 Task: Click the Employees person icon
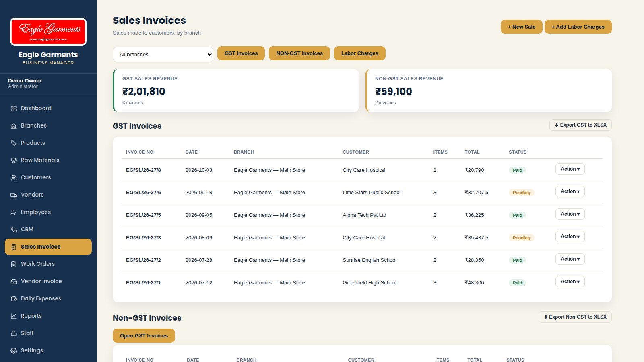14,212
